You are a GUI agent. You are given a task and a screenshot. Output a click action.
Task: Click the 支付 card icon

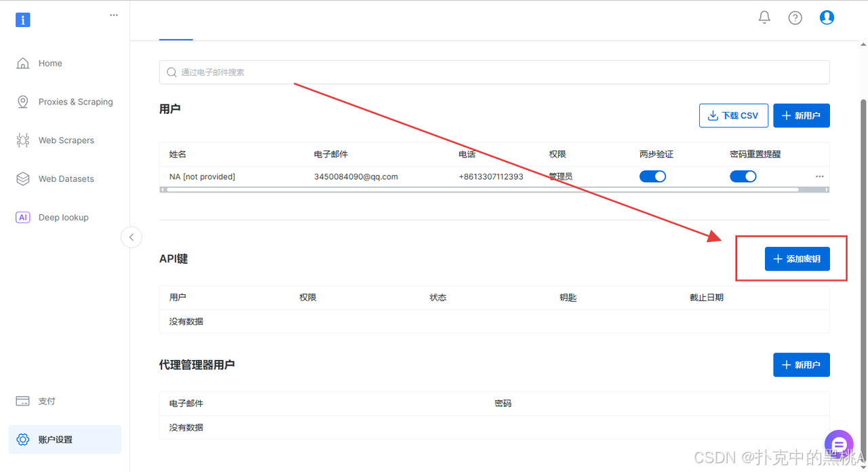tap(23, 401)
